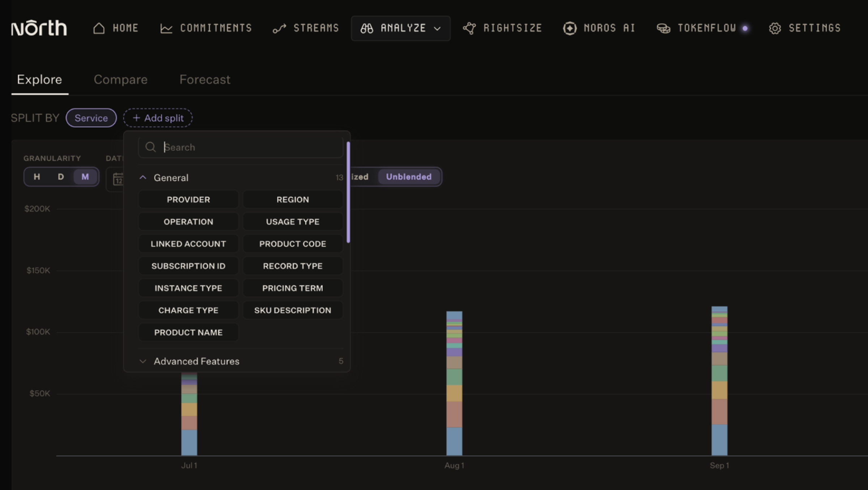Click the Settings gear icon
This screenshot has width=868, height=490.
(775, 28)
